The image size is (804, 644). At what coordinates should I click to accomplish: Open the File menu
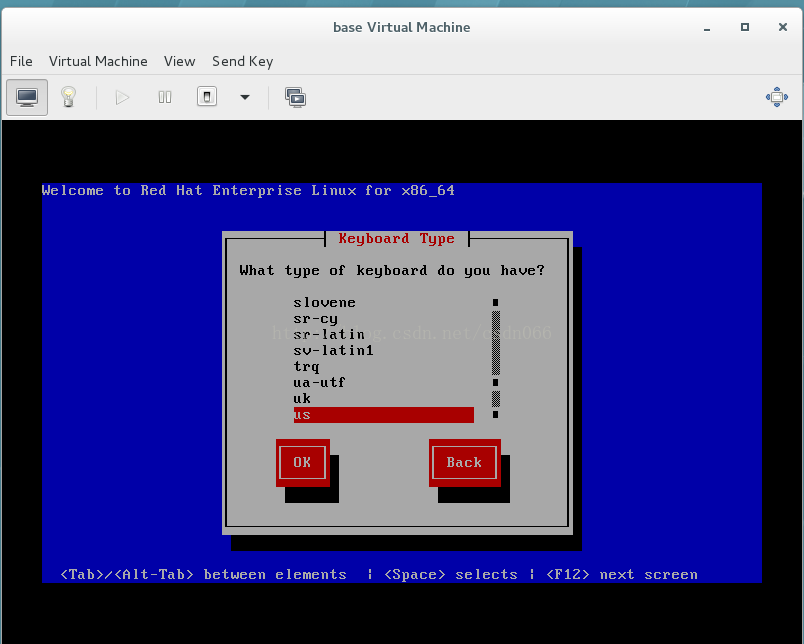[x=21, y=62]
